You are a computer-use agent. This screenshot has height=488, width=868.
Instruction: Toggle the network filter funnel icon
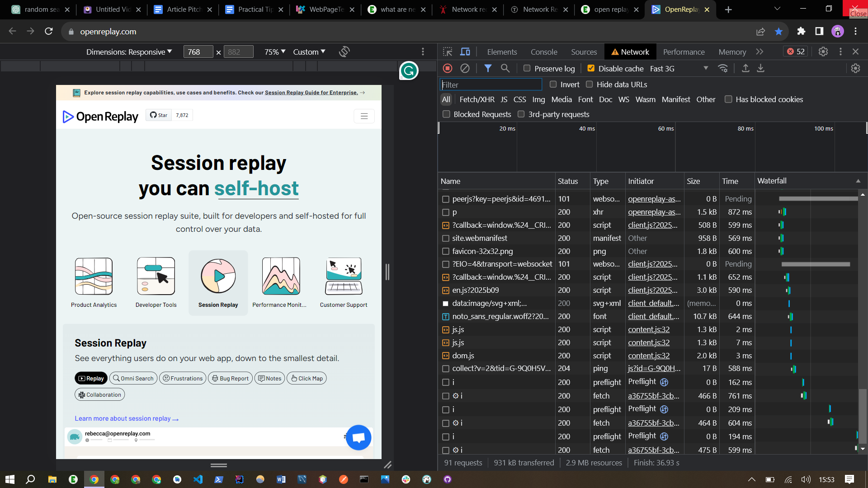click(x=488, y=68)
